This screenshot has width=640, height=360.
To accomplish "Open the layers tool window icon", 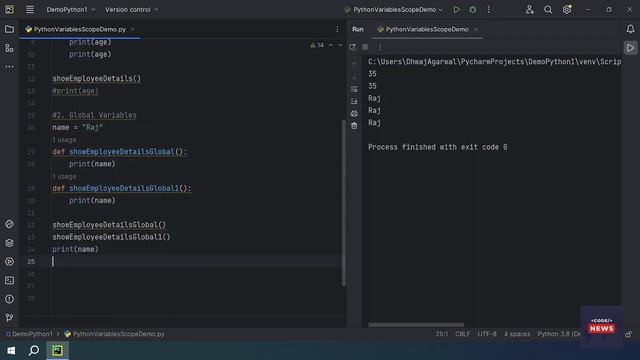I will pos(9,243).
